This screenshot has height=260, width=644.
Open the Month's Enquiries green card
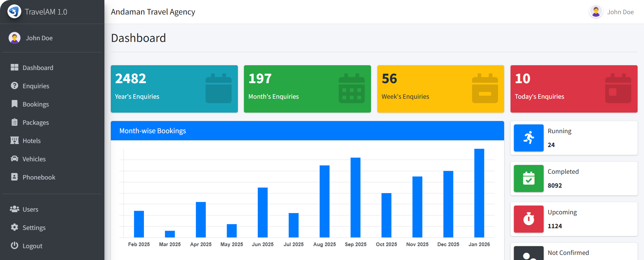[307, 89]
